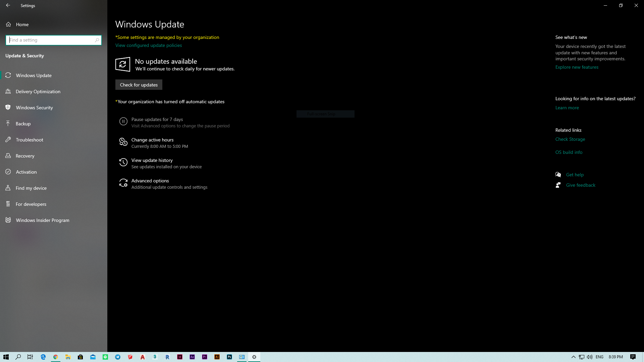Screen dimensions: 644x362
Task: Click the Learn more link
Action: [567, 108]
